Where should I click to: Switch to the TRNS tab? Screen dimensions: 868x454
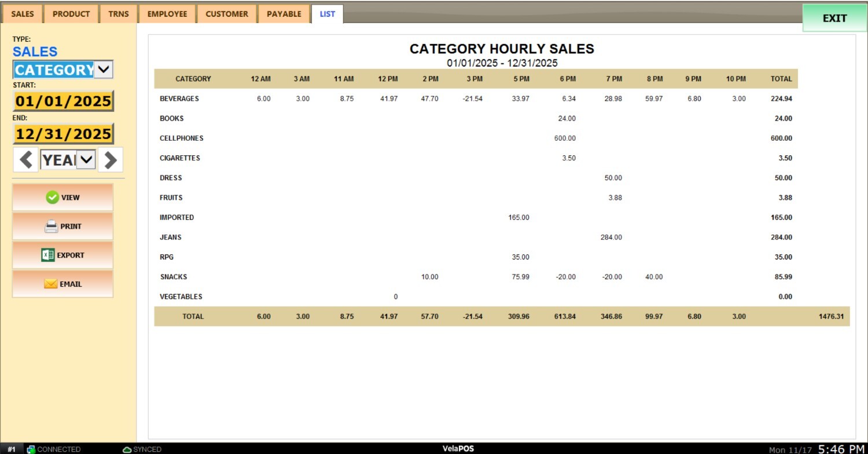[119, 14]
